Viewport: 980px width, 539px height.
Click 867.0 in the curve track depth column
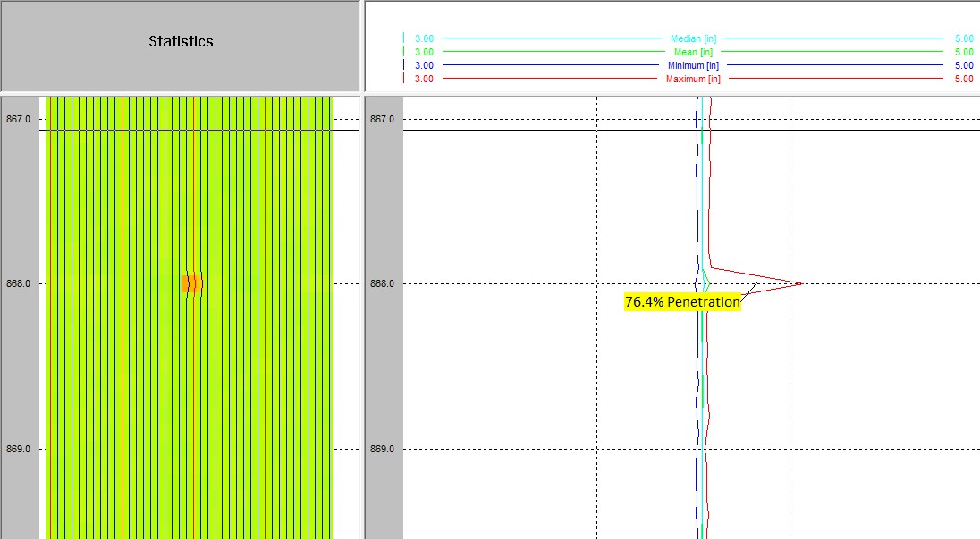[x=383, y=119]
